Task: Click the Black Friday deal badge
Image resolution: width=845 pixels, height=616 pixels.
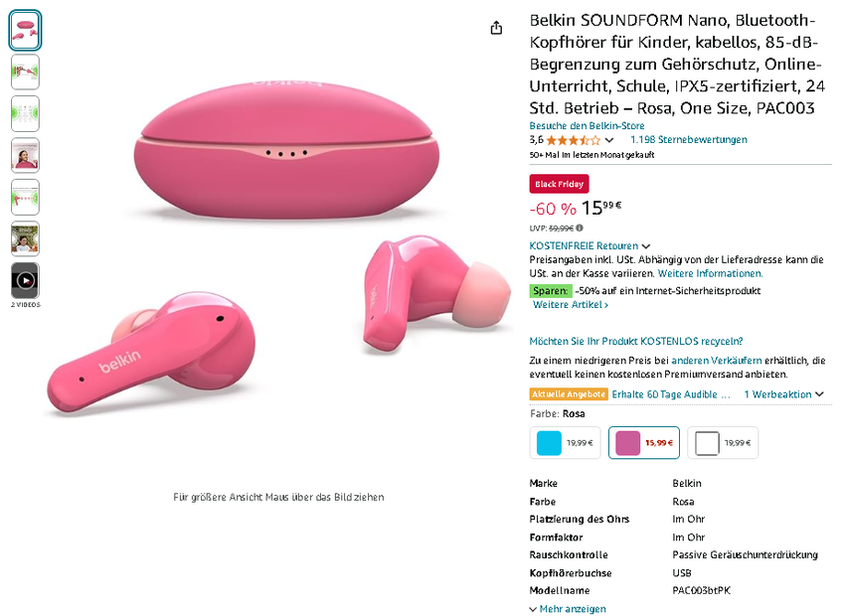Action: [559, 185]
